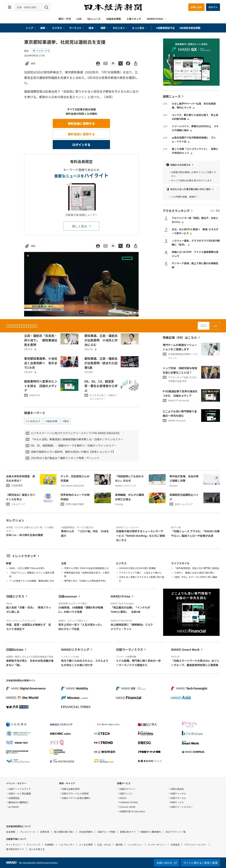
Task: Open the NIKKEI GX banner ad
Action: click(x=191, y=62)
